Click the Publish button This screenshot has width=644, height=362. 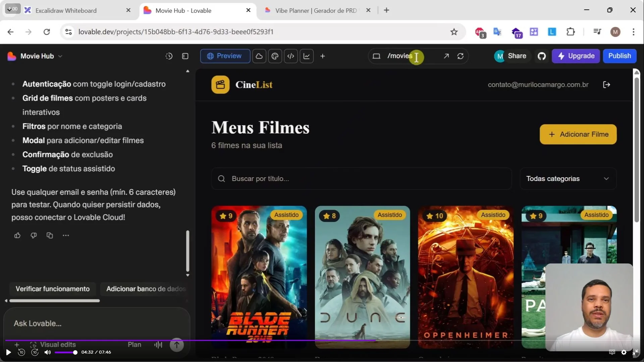point(620,56)
